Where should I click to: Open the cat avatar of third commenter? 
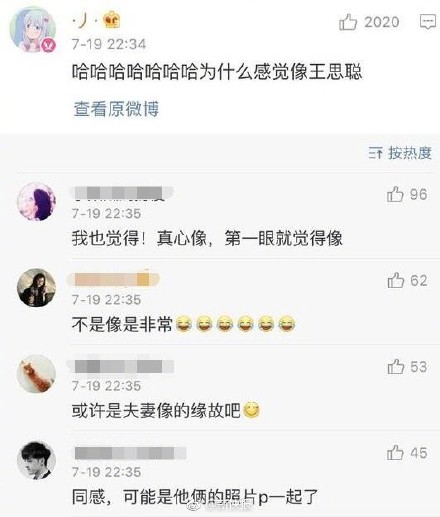click(x=36, y=374)
